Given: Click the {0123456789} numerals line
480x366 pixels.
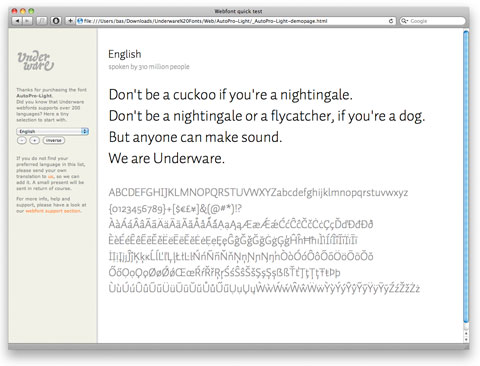Looking at the screenshot, I should pyautogui.click(x=175, y=209).
